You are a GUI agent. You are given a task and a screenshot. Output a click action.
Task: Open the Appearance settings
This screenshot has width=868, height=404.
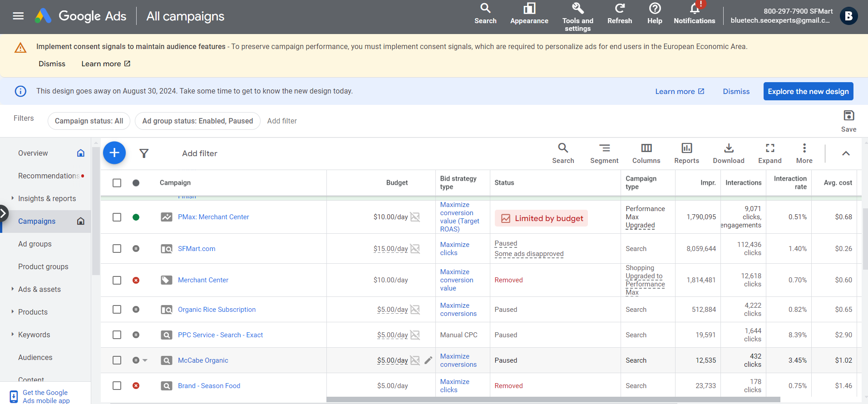[x=529, y=14]
